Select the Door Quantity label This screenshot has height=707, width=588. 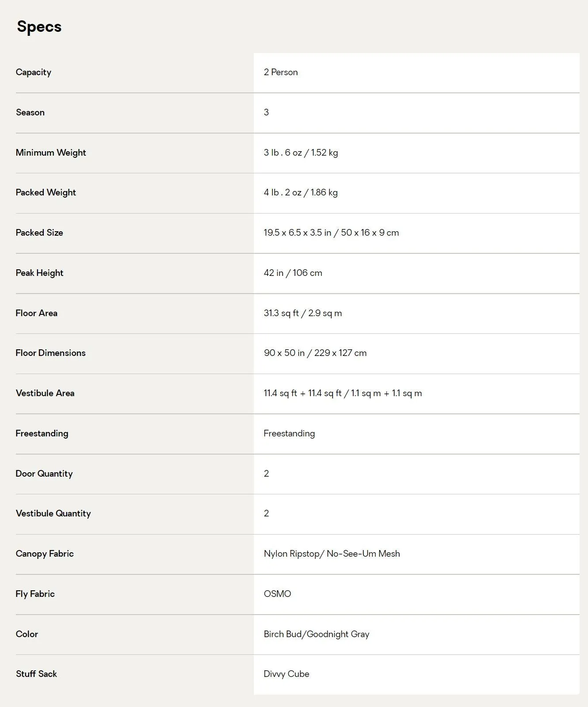[x=44, y=474]
